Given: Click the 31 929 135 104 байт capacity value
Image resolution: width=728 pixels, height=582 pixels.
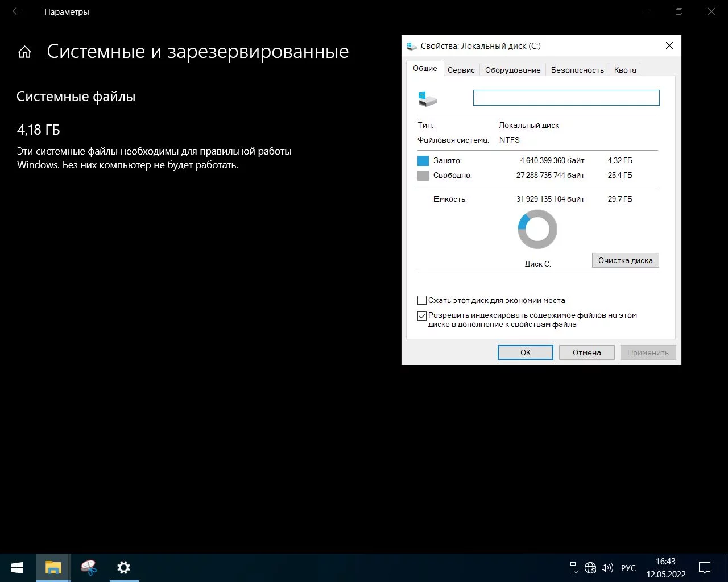Looking at the screenshot, I should coord(551,199).
